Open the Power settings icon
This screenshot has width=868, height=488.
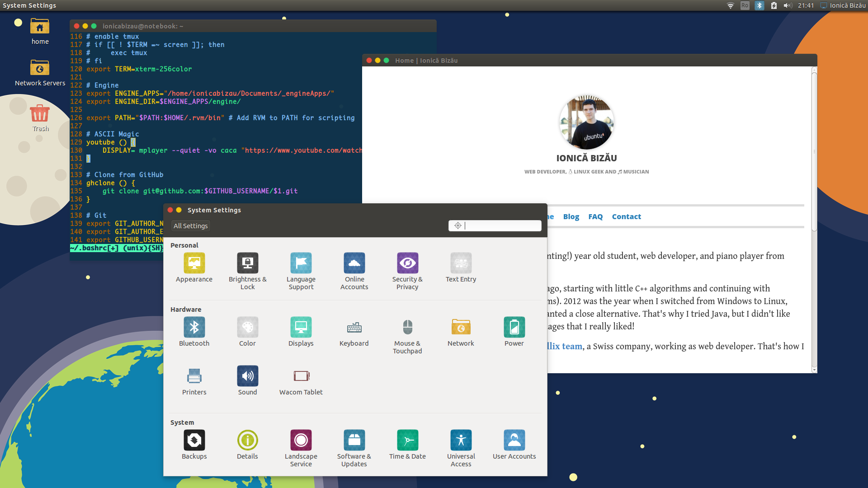(514, 328)
